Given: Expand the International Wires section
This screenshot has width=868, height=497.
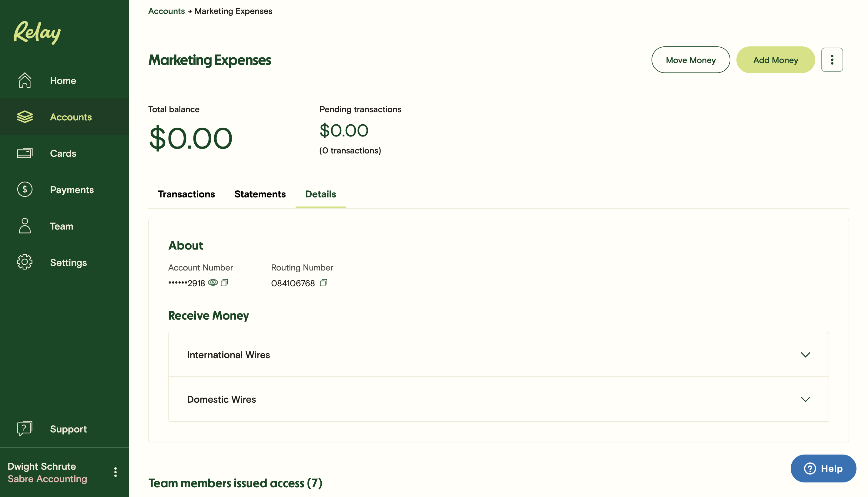Looking at the screenshot, I should 805,355.
